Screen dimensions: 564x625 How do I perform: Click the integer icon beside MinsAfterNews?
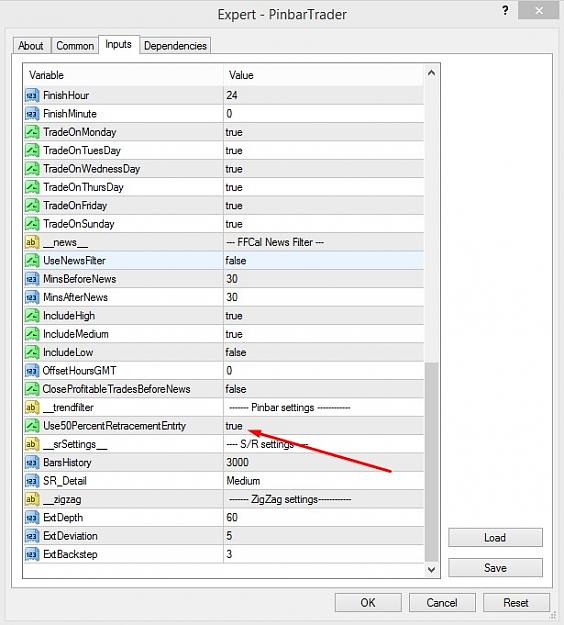32,297
